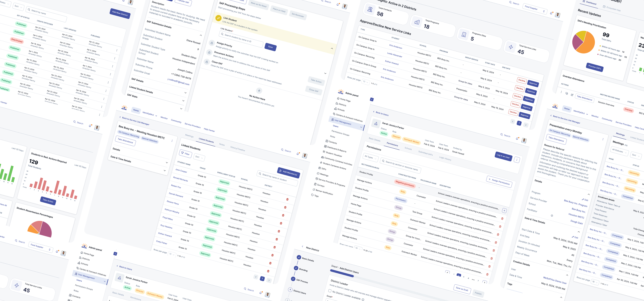Click the Surveys icon in Admin sidebar
644x301 pixels.
[x=315, y=184]
